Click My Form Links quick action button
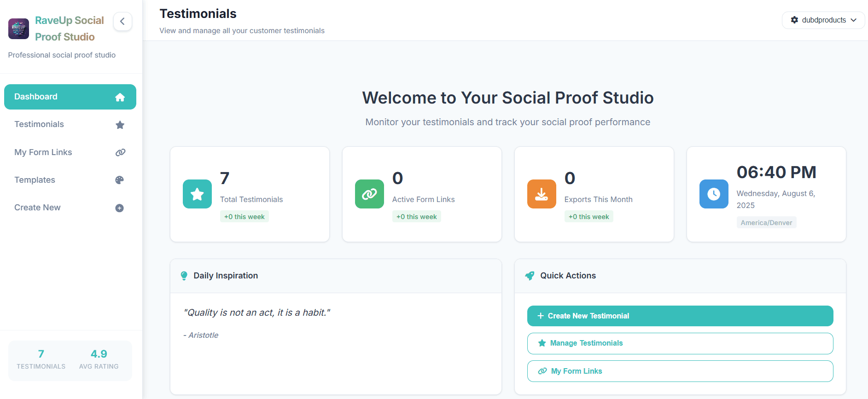868x399 pixels. click(x=680, y=371)
